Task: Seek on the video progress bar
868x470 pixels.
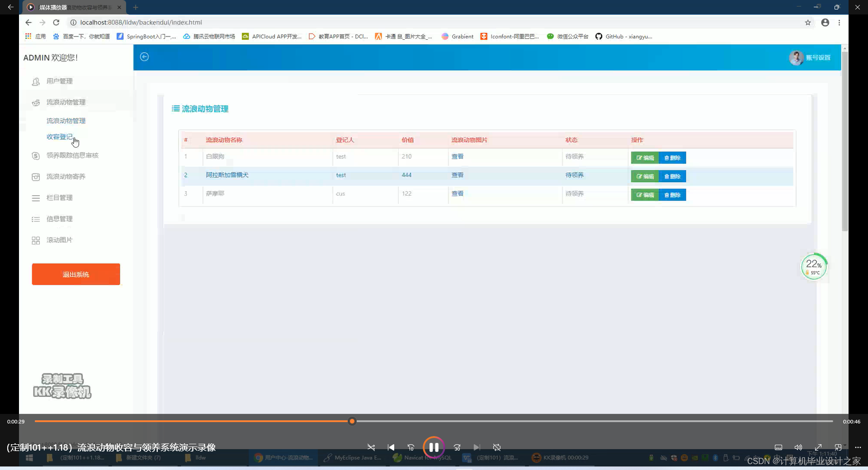Action: point(434,421)
